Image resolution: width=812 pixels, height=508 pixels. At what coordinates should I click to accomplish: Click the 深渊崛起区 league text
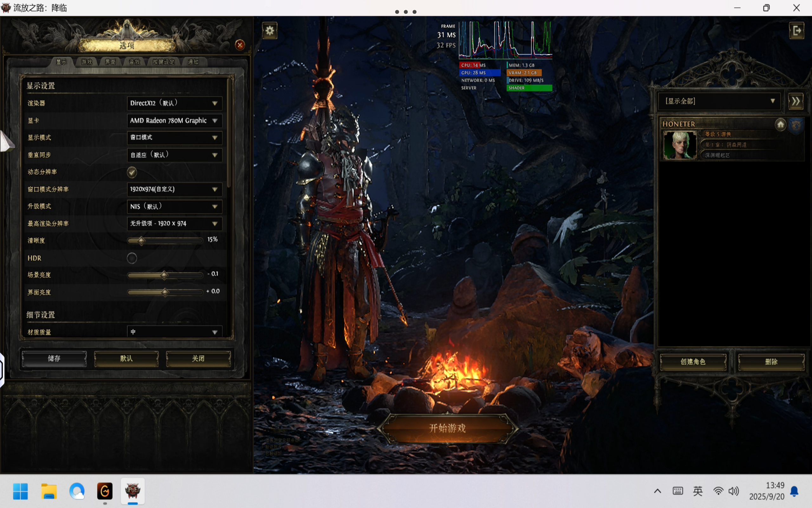(717, 155)
